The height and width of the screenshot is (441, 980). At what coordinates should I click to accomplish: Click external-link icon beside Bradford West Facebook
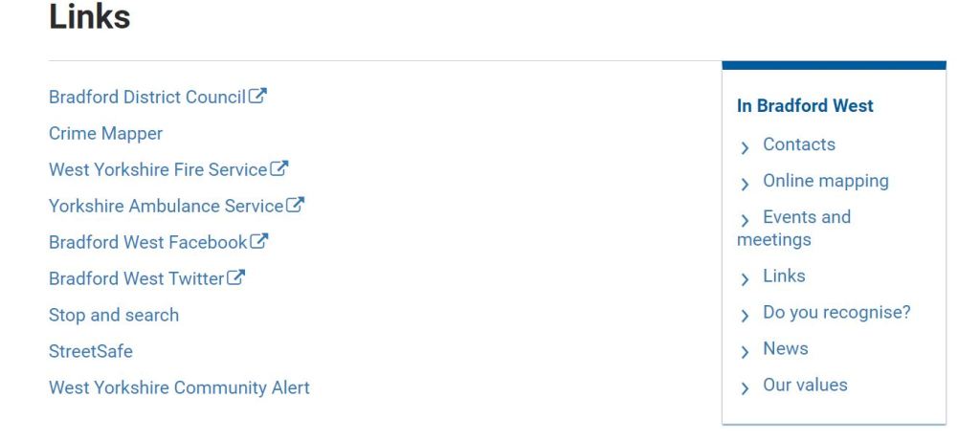click(x=259, y=241)
